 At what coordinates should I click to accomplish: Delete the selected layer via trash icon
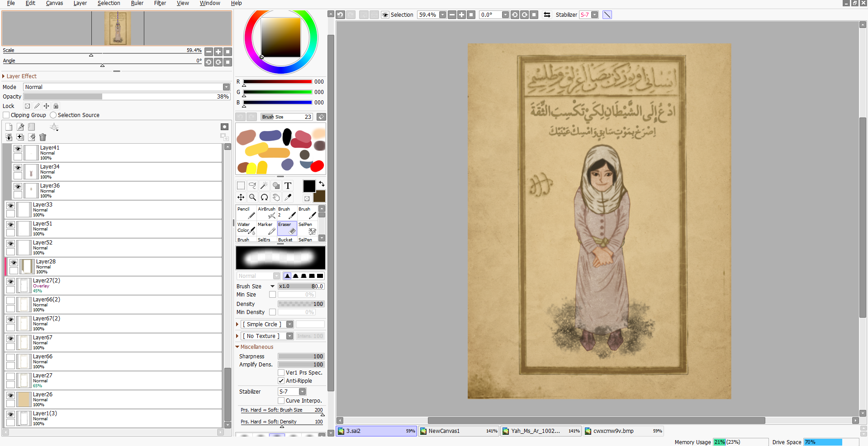[x=43, y=137]
